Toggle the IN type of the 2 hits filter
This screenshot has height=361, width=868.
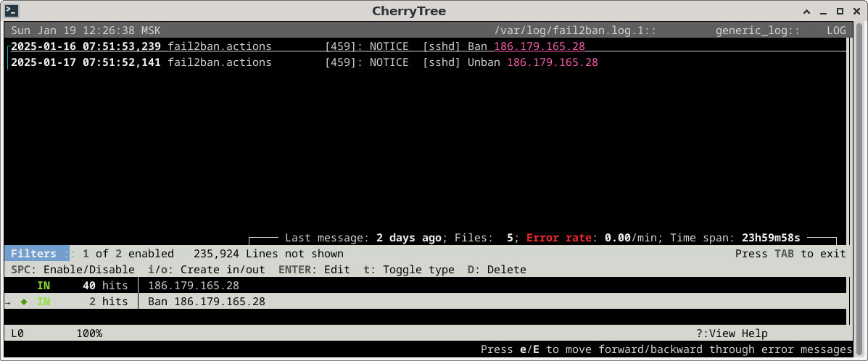point(44,302)
